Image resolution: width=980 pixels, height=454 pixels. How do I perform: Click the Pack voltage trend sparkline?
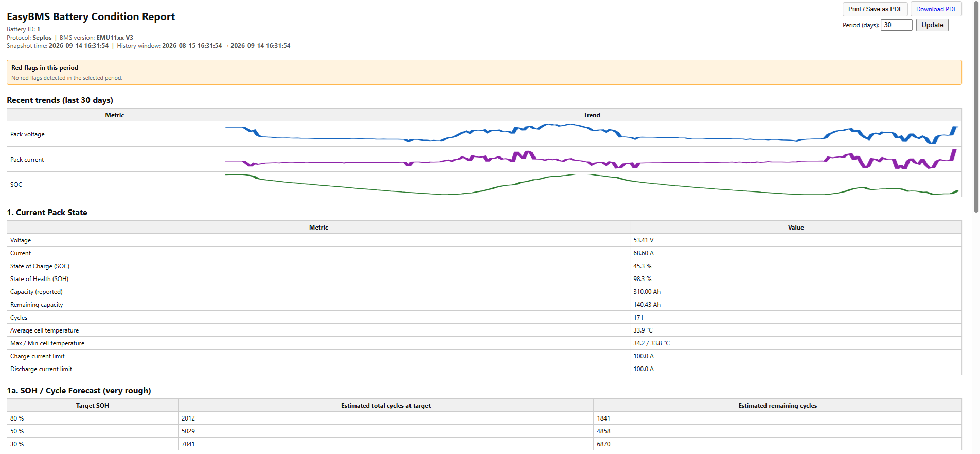click(x=592, y=134)
